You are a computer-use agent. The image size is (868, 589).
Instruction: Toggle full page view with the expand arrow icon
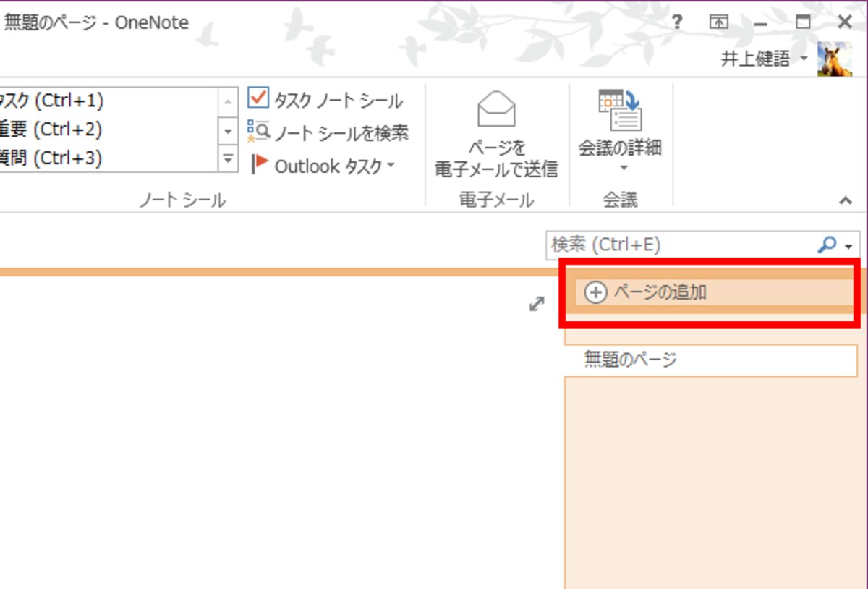click(536, 305)
